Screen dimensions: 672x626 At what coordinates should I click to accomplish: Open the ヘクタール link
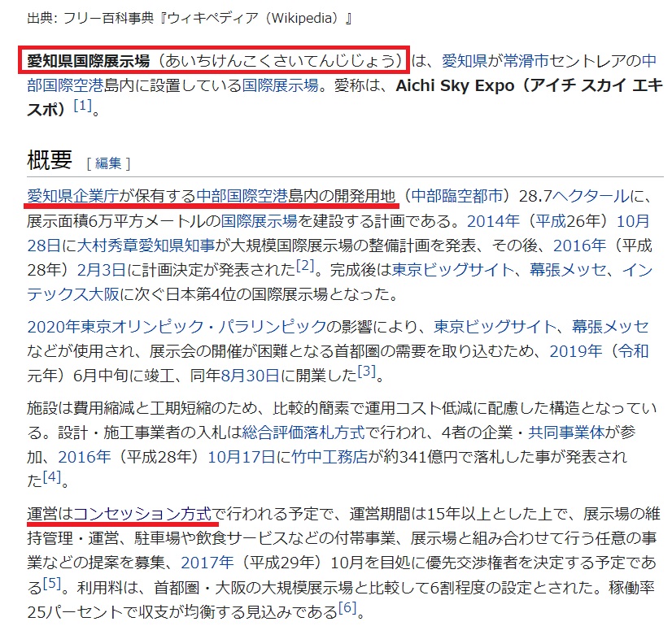(x=591, y=196)
